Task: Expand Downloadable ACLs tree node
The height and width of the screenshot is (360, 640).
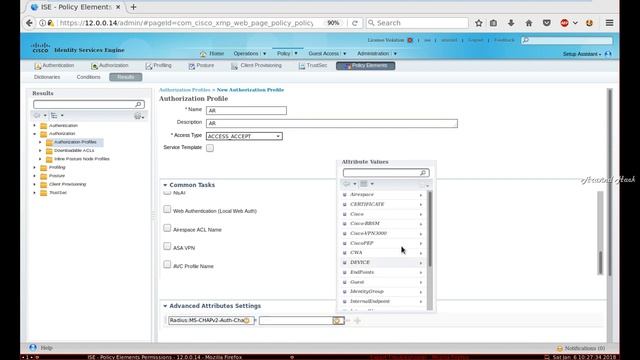Action: point(40,151)
